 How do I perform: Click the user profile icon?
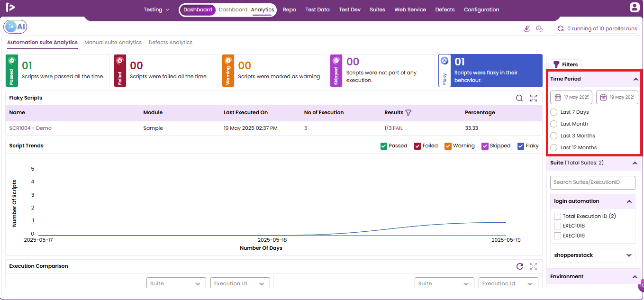pos(635,8)
